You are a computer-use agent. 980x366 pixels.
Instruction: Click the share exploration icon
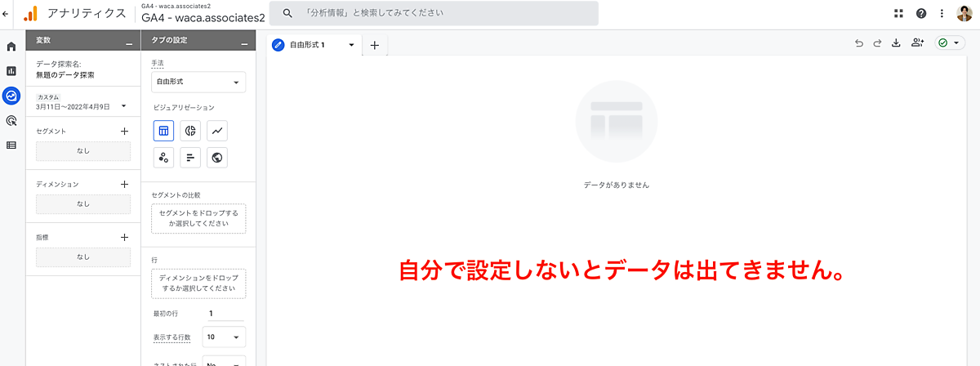tap(918, 43)
